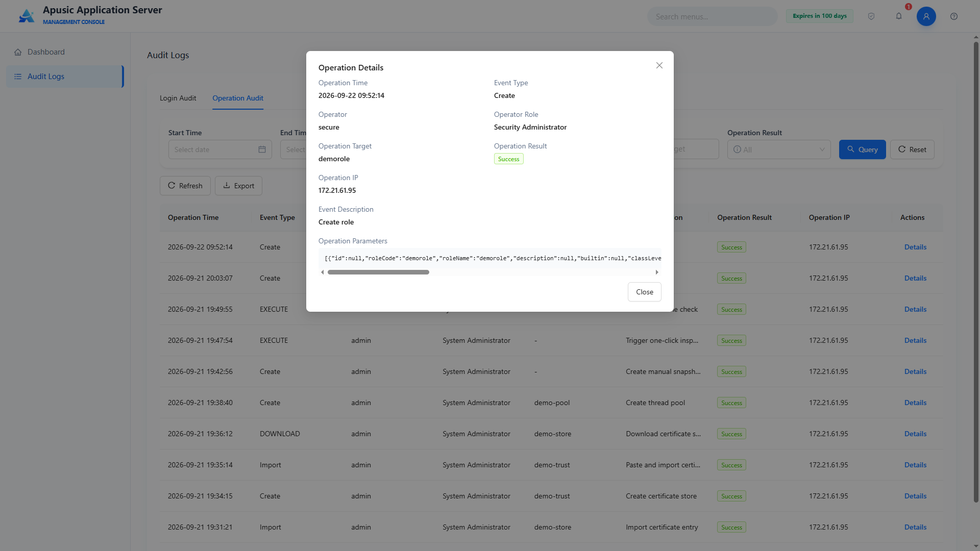This screenshot has width=980, height=551.
Task: Select the Operation Audit tab
Action: 238,98
